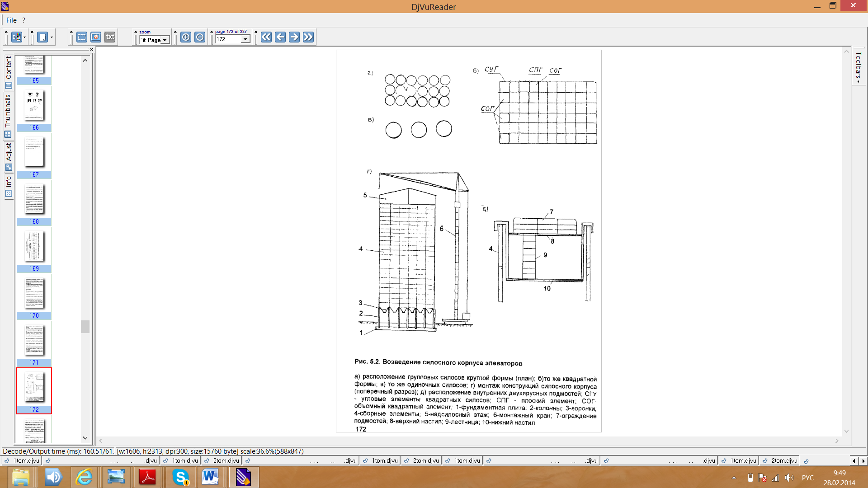Jump to the last page
Viewport: 868px width, 488px height.
(308, 37)
